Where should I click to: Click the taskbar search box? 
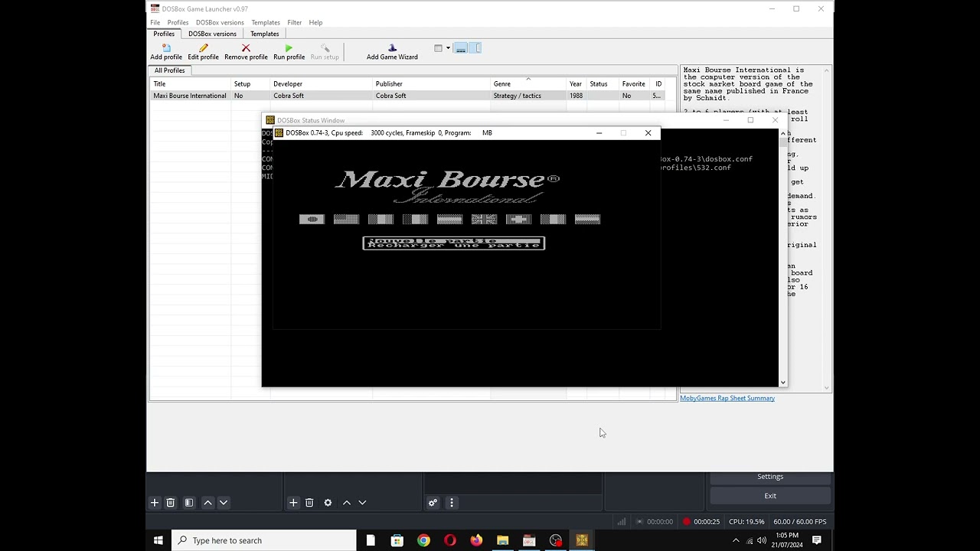click(264, 540)
